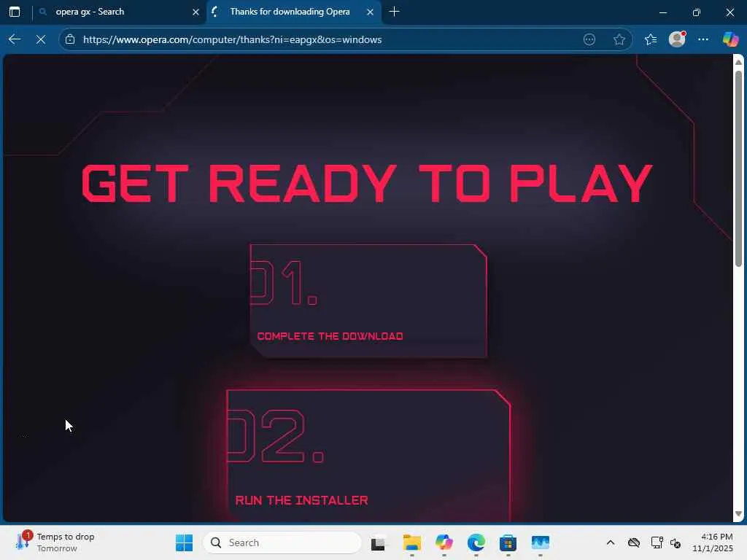Show hidden system tray icons
Image resolution: width=747 pixels, height=560 pixels.
click(611, 542)
